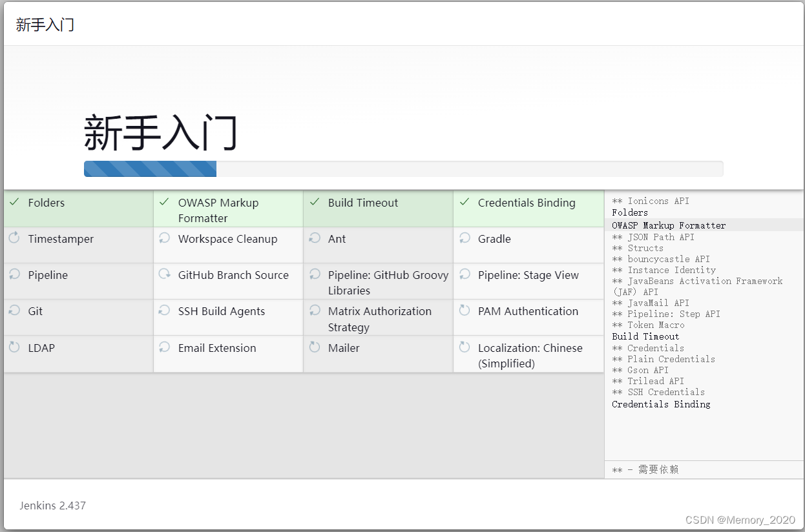The image size is (805, 532).
Task: Select the Folders plugin name
Action: pyautogui.click(x=47, y=203)
